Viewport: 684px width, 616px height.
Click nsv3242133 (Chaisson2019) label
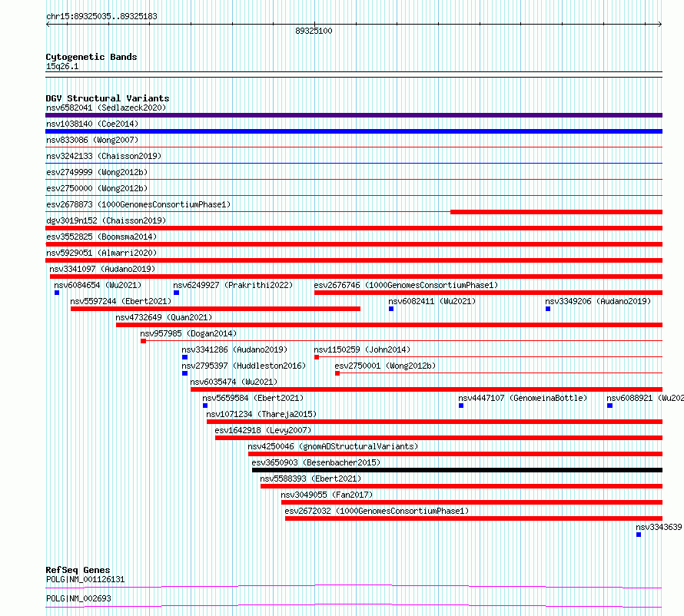point(104,156)
